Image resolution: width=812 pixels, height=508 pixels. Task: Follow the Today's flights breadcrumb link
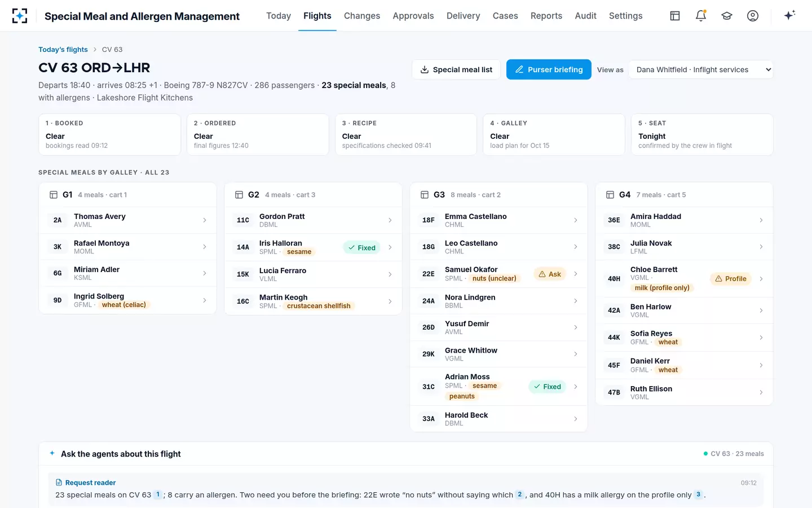tap(63, 50)
